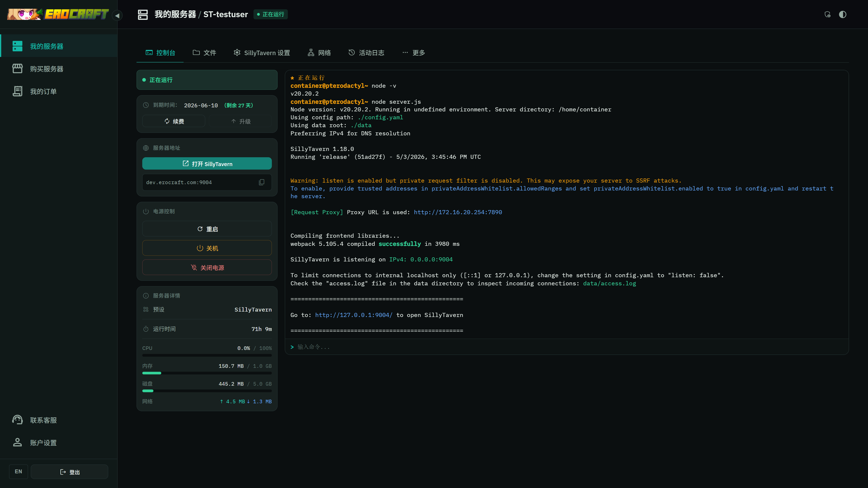Image resolution: width=868 pixels, height=488 pixels.
Task: Click the EroCraft logo
Action: click(58, 14)
